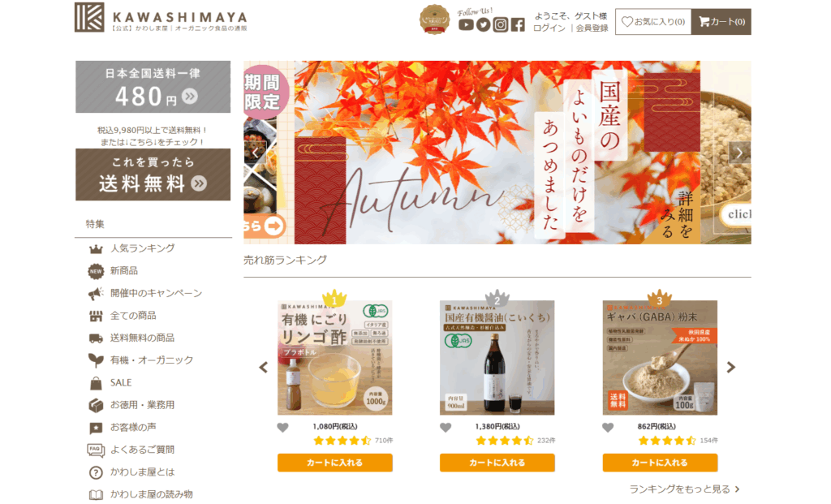Click ランキングをもっと見る link
The height and width of the screenshot is (504, 831).
coord(684,489)
